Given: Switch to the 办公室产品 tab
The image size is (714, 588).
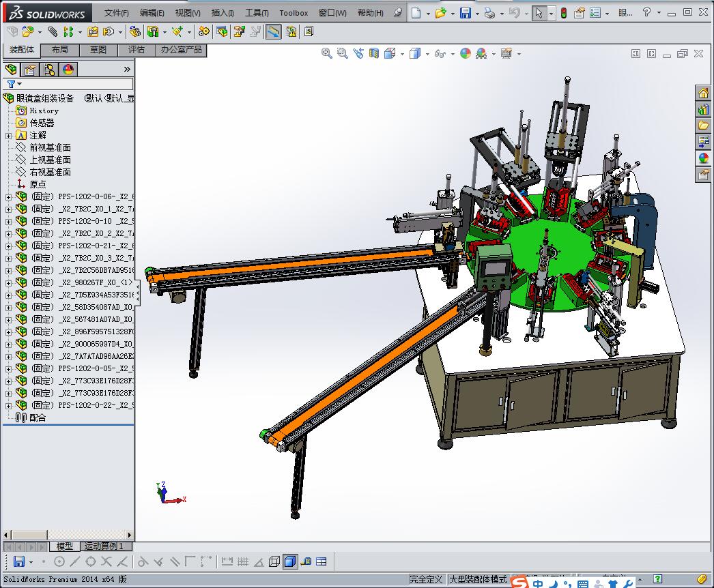Looking at the screenshot, I should tap(182, 50).
